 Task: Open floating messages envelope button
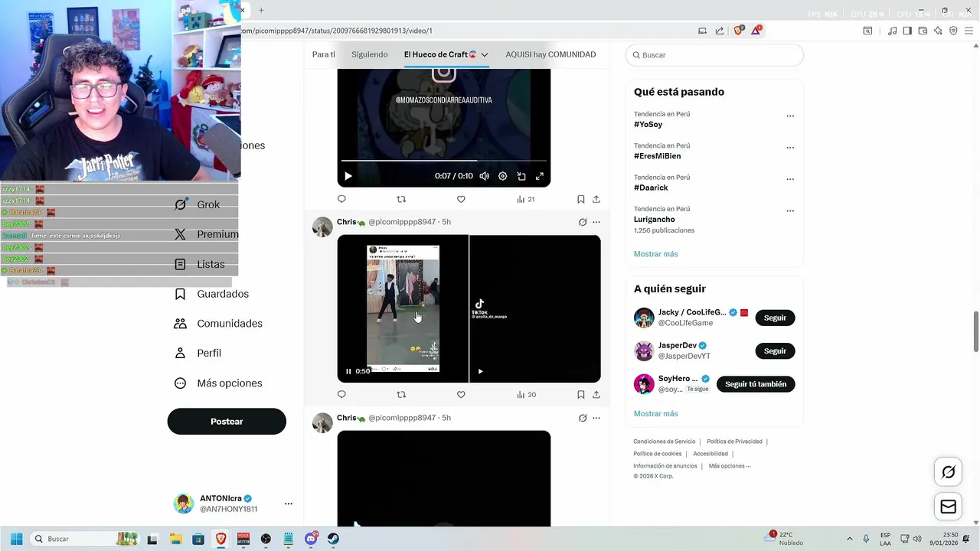[948, 507]
